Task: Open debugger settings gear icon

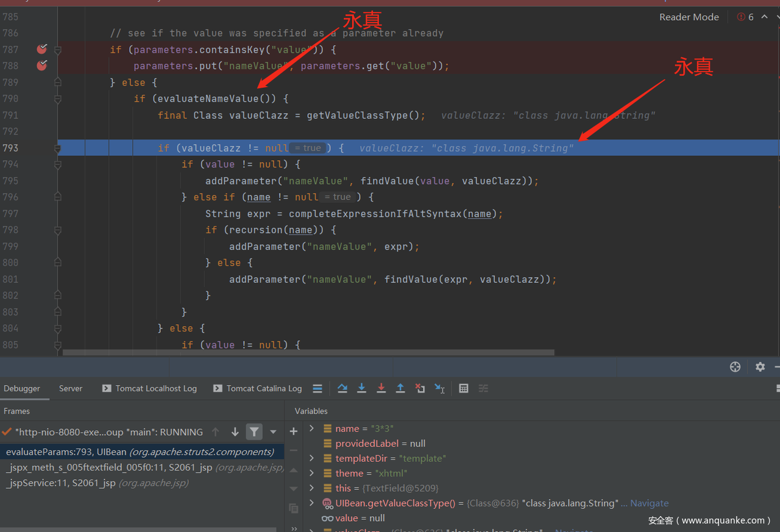Action: coord(760,366)
